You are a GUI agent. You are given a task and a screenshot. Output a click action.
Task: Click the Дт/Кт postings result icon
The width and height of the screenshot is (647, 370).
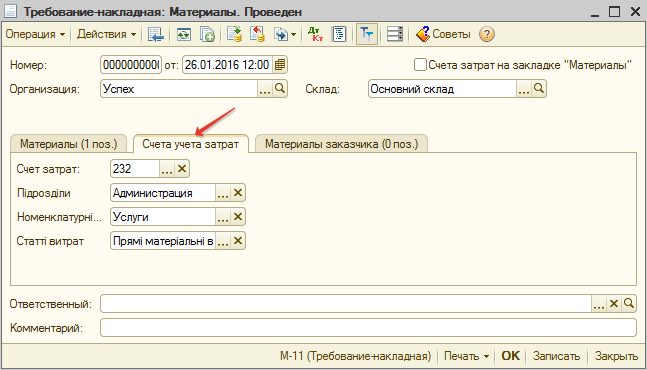click(x=315, y=34)
